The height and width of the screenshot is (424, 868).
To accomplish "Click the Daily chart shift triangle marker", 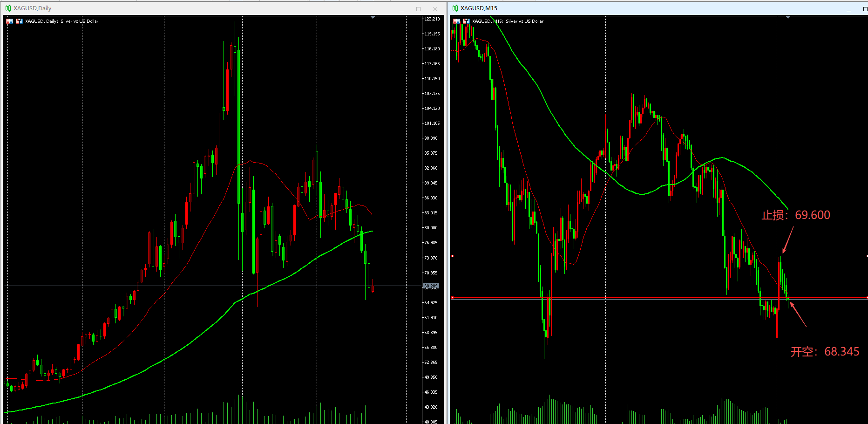I will point(373,18).
